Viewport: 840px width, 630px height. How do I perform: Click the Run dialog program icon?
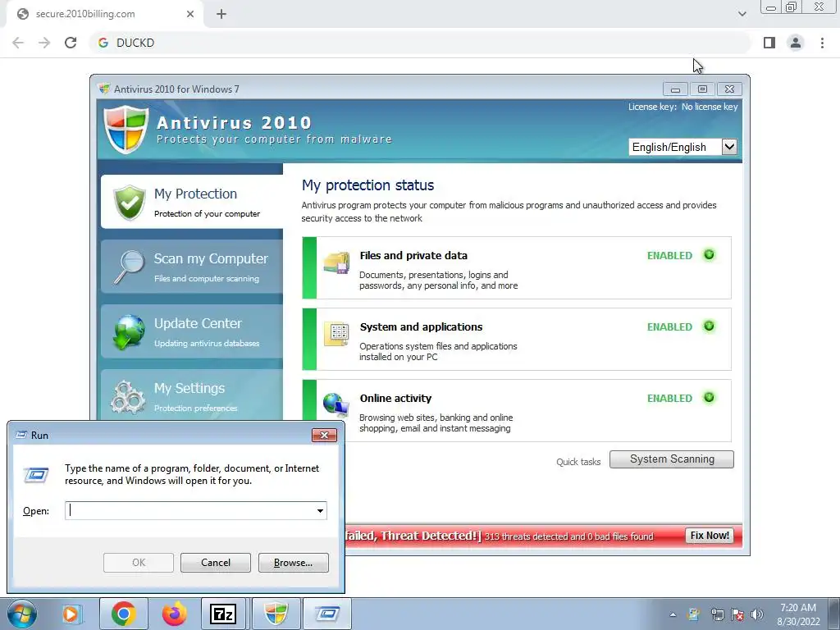point(36,475)
